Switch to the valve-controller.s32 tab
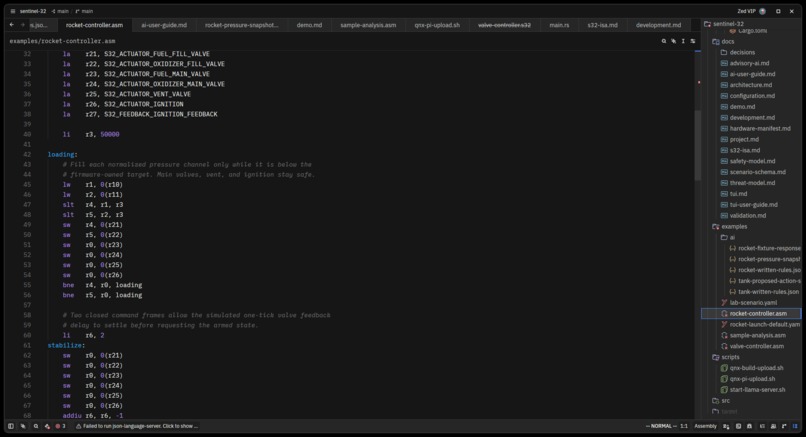806x437 pixels. (x=504, y=25)
